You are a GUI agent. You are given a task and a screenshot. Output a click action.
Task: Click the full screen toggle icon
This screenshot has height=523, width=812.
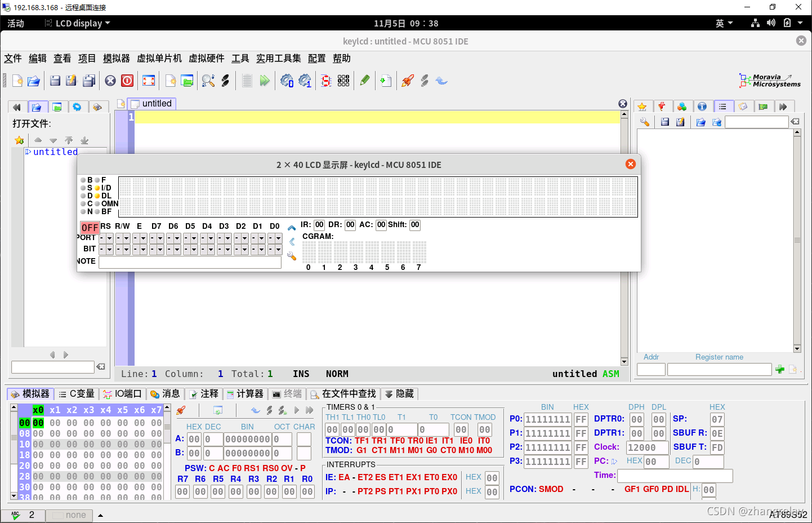point(149,81)
